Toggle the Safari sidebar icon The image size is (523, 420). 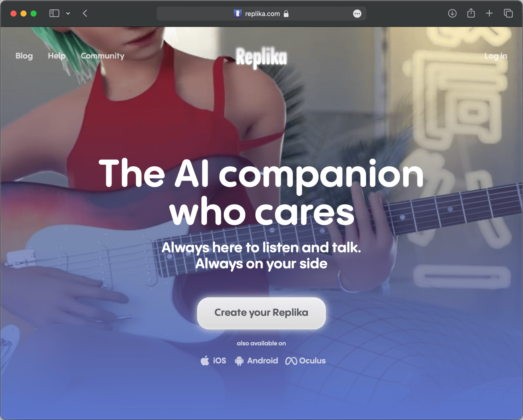coord(54,13)
